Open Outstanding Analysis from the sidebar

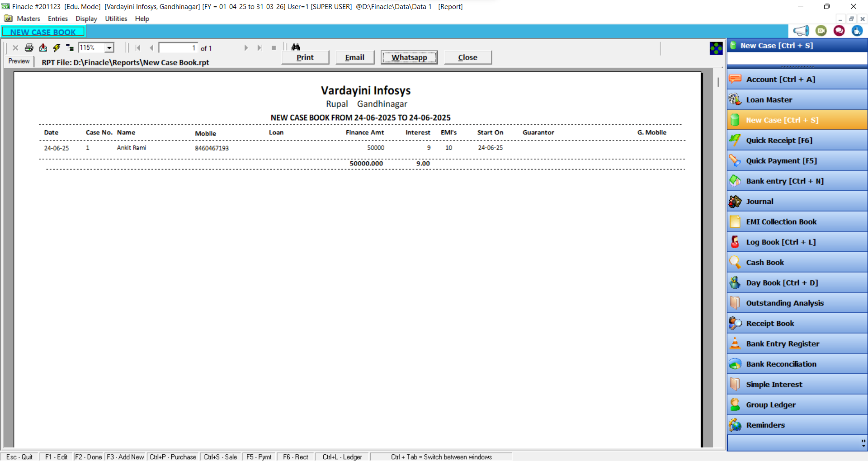click(784, 303)
